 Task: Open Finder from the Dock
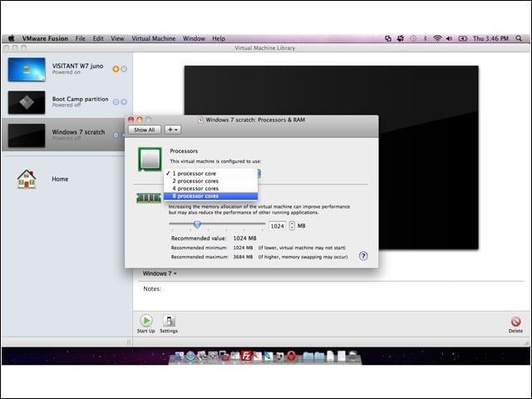click(180, 356)
